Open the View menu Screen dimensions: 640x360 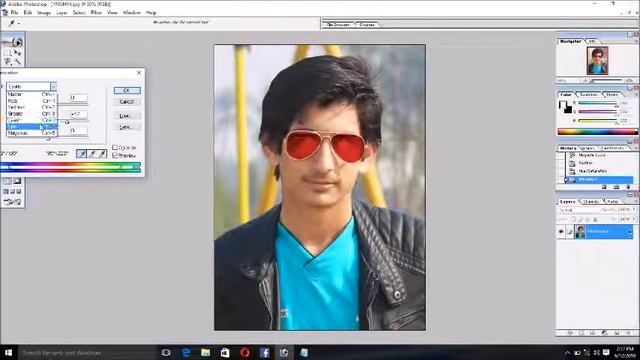tap(112, 13)
